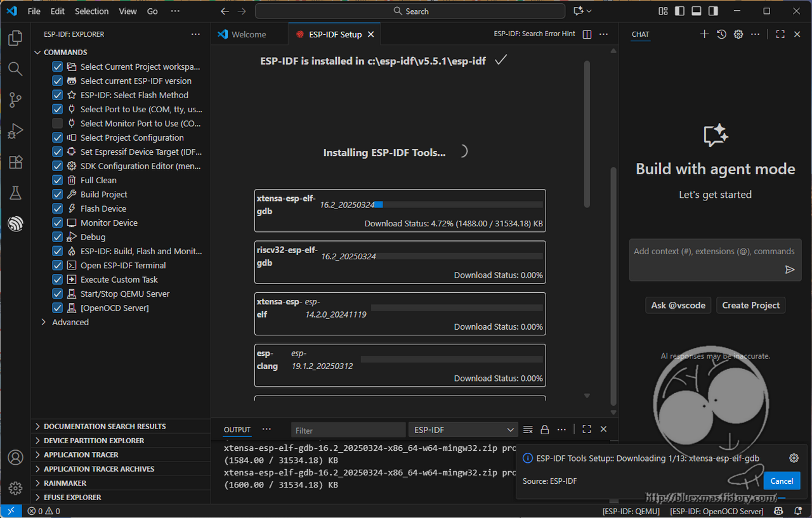Enable Select Monitor Port to Use checkbox
The image size is (812, 518).
(x=57, y=124)
